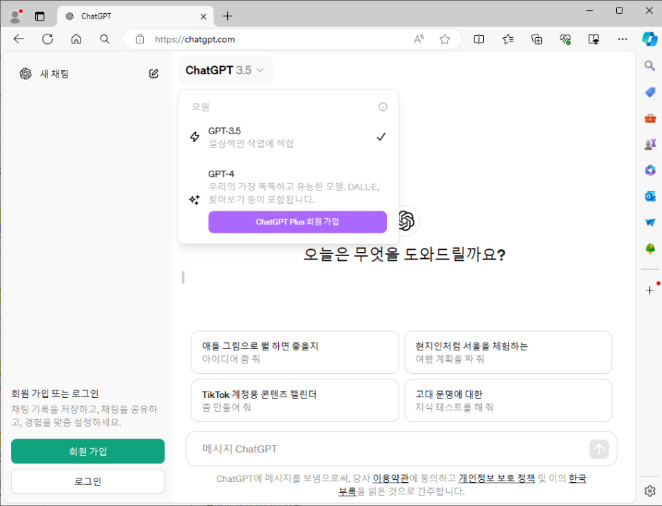Open the ChatGPT 3.5 model dropdown

tap(225, 70)
